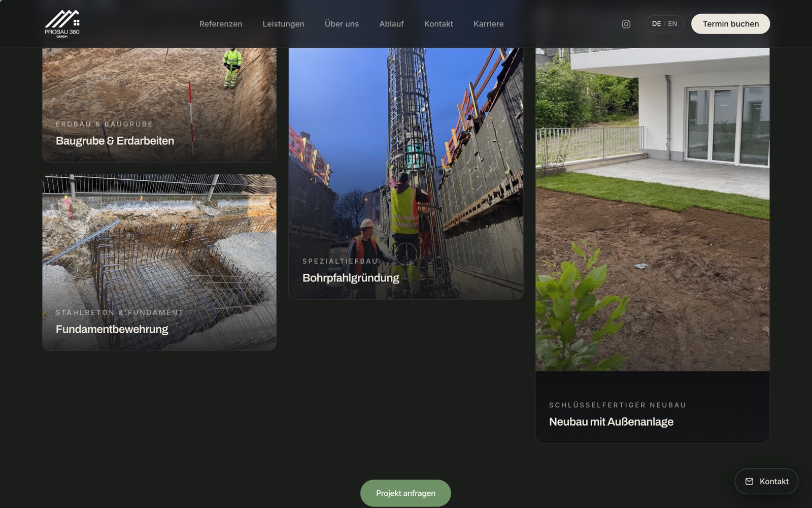Go to the Leistungen section

(x=283, y=24)
